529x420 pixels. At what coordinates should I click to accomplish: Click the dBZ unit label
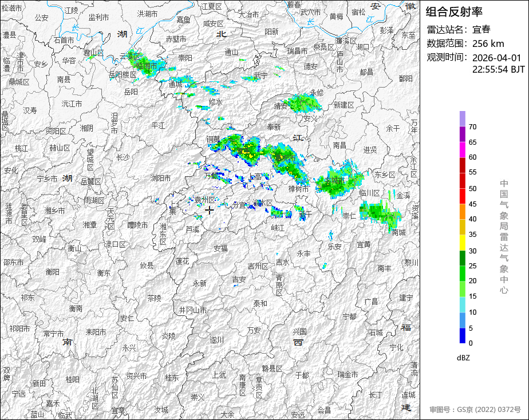(463, 358)
